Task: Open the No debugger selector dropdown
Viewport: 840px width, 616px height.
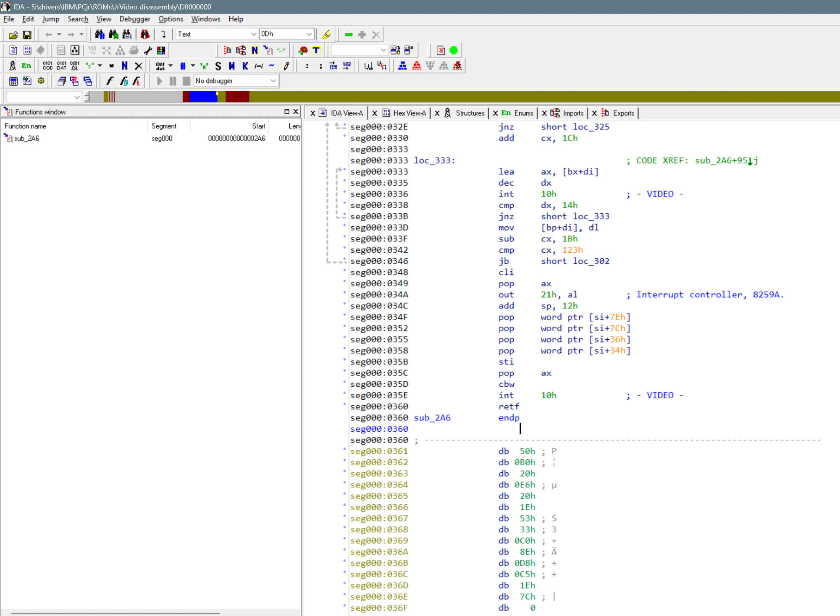Action: (x=273, y=81)
